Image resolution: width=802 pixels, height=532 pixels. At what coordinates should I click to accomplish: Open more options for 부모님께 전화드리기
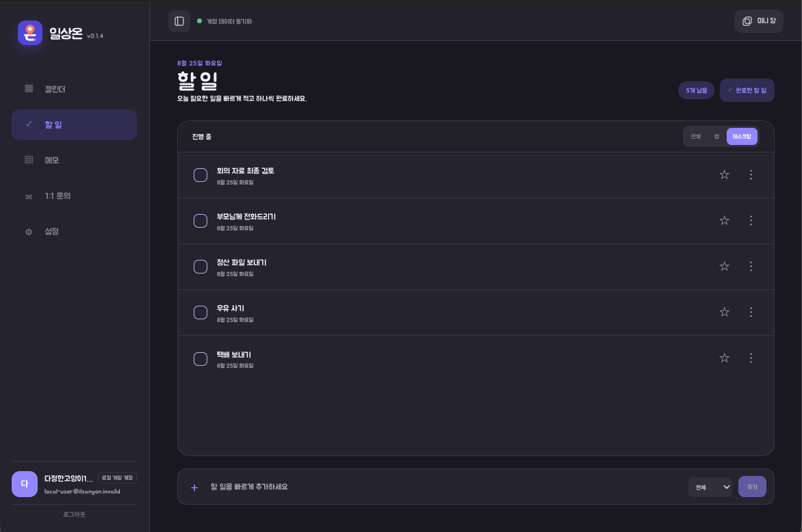[x=751, y=220]
